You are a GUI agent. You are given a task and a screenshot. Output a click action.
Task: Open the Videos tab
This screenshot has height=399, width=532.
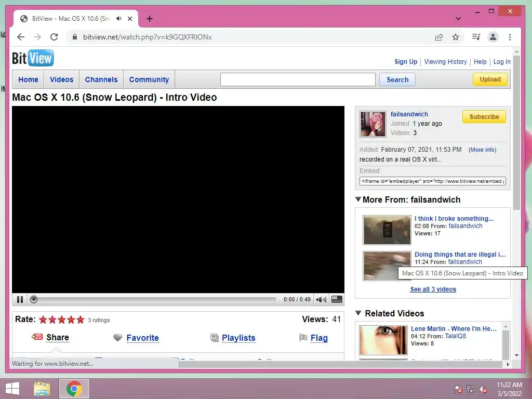[x=61, y=79]
